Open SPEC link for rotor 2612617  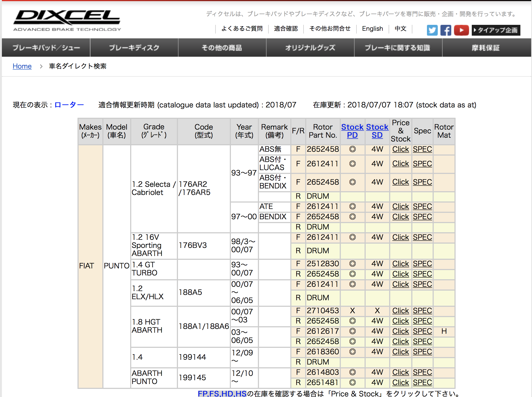coord(422,331)
